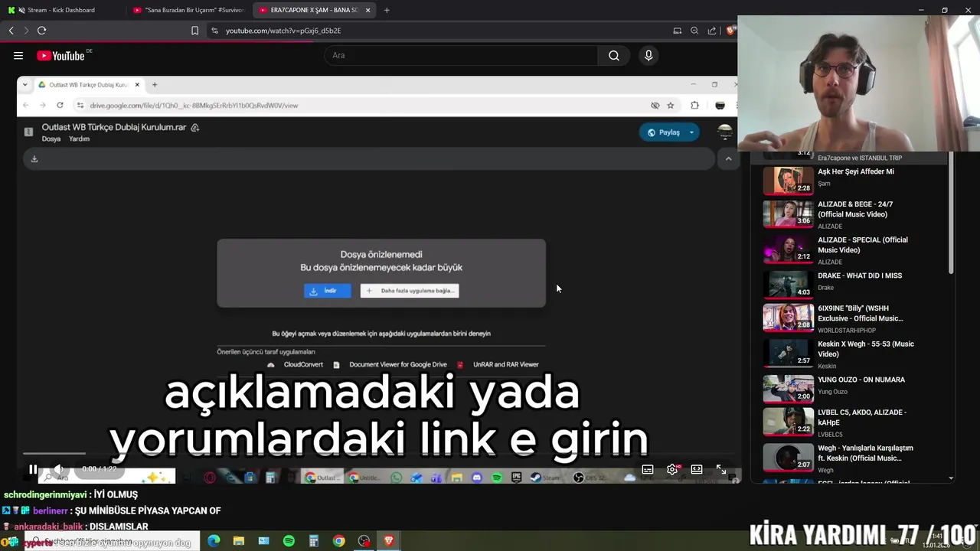Image resolution: width=980 pixels, height=551 pixels.
Task: Click the blue 'İndir' button in Drive
Action: click(x=328, y=291)
